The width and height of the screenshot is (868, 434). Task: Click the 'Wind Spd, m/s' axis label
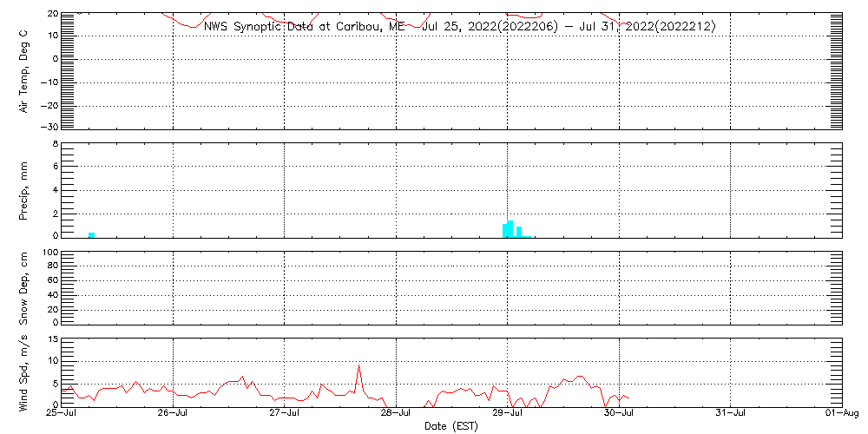(x=24, y=372)
